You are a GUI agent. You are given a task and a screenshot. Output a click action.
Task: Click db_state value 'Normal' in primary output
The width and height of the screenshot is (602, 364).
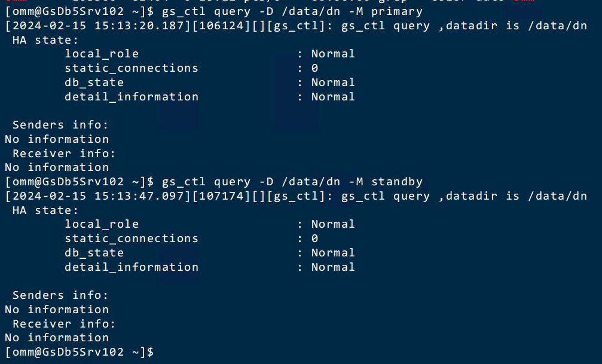click(333, 82)
